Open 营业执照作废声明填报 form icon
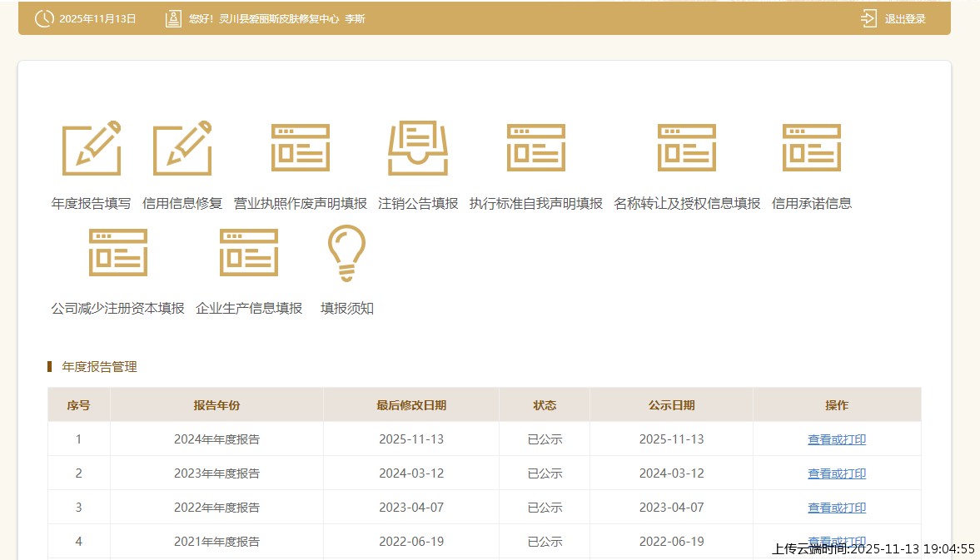The height and width of the screenshot is (560, 980). 300,148
